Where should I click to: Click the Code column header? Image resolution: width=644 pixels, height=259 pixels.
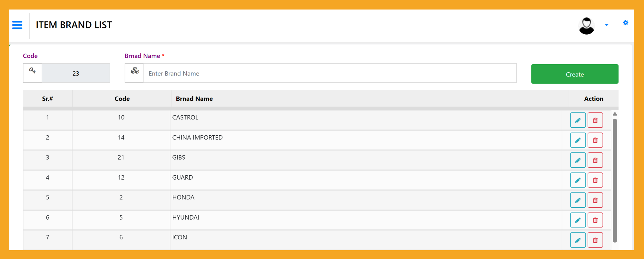click(x=122, y=99)
